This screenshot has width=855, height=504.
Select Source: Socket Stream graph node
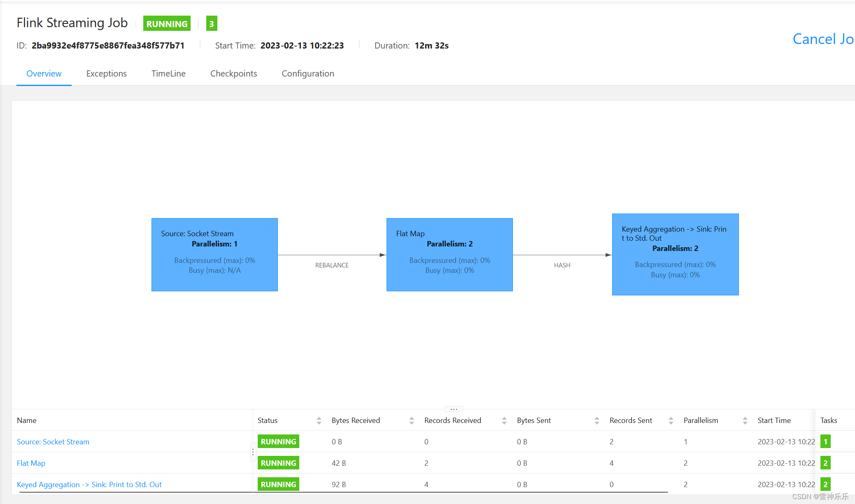(214, 254)
